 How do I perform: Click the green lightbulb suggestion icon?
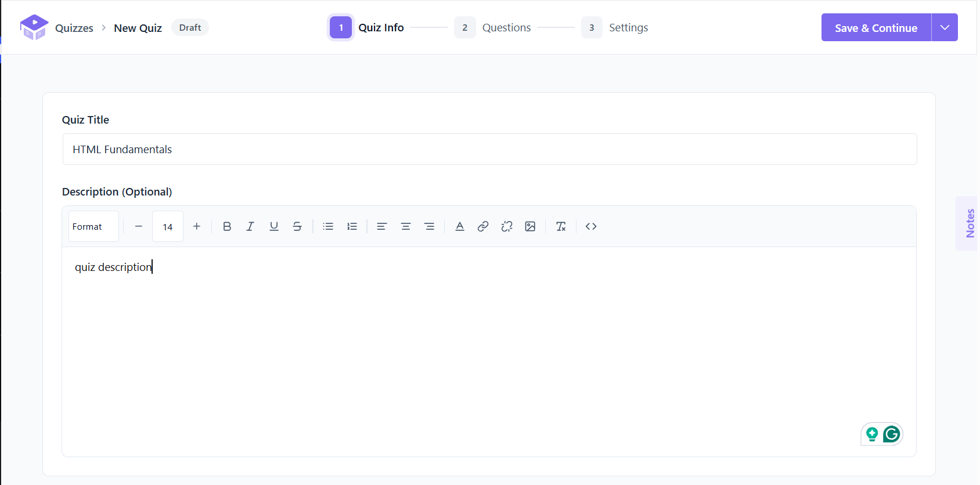[872, 434]
